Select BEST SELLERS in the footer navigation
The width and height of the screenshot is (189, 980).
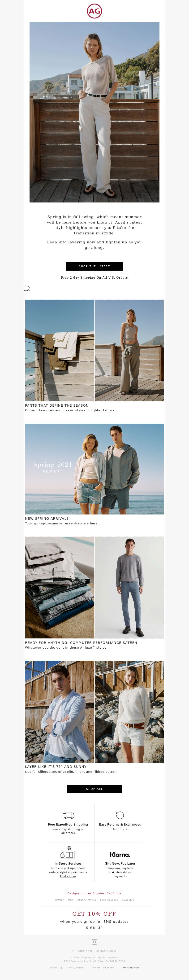109,900
